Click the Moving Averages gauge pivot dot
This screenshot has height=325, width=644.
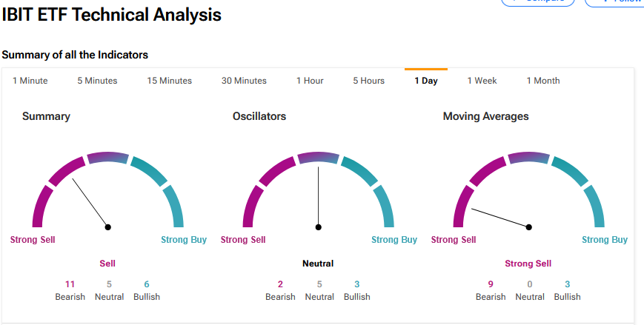tap(529, 227)
